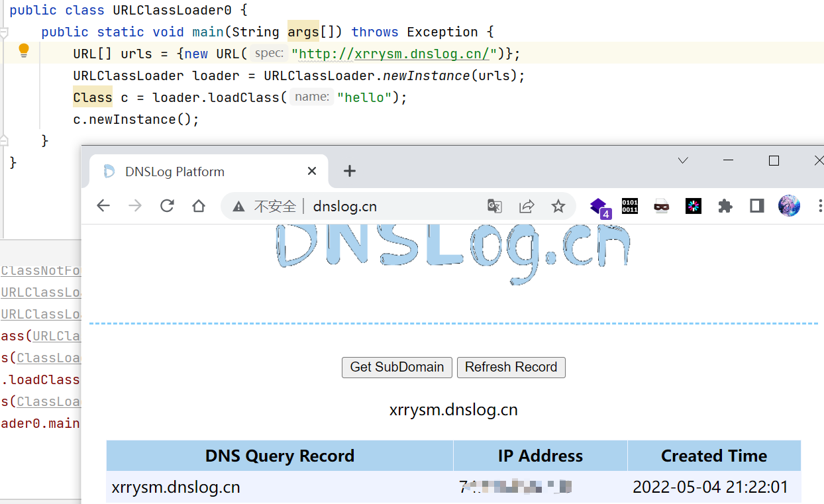Open the ClassNotFo stack trace link

(40, 270)
